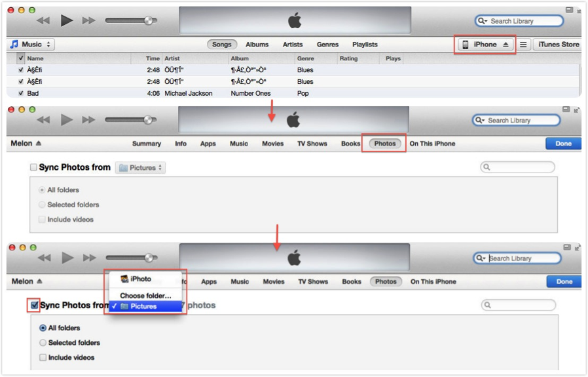Open TV Shows tab in the unchecked Sync Photos window

coord(312,144)
